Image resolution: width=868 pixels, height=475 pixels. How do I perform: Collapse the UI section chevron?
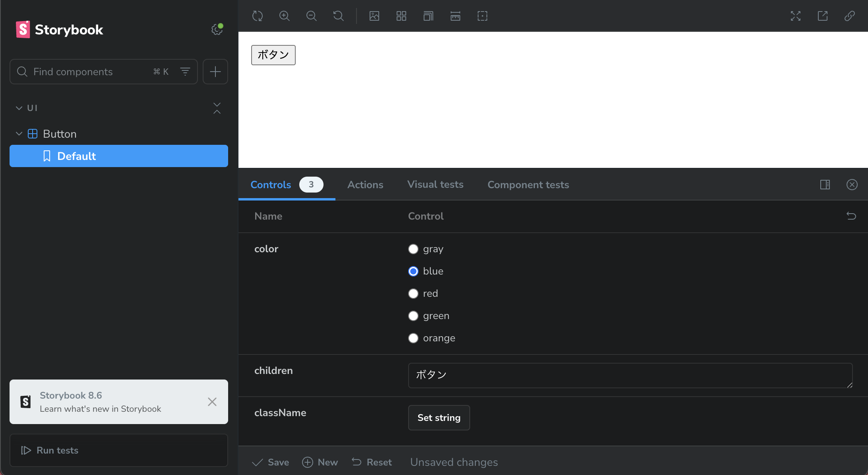[x=19, y=108]
